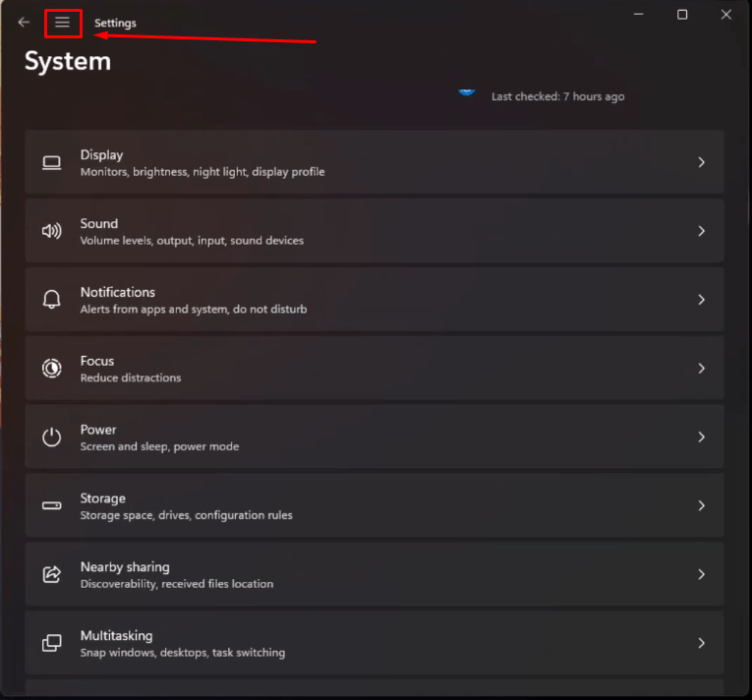
Task: Click 'Monitors, brightness, night light, display profile' text
Action: [202, 172]
